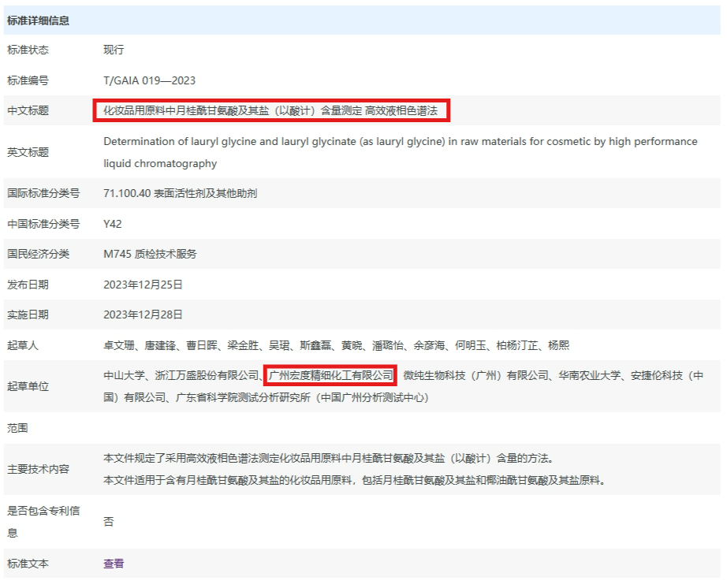
Task: Click the 范围 row label
Action: click(17, 428)
